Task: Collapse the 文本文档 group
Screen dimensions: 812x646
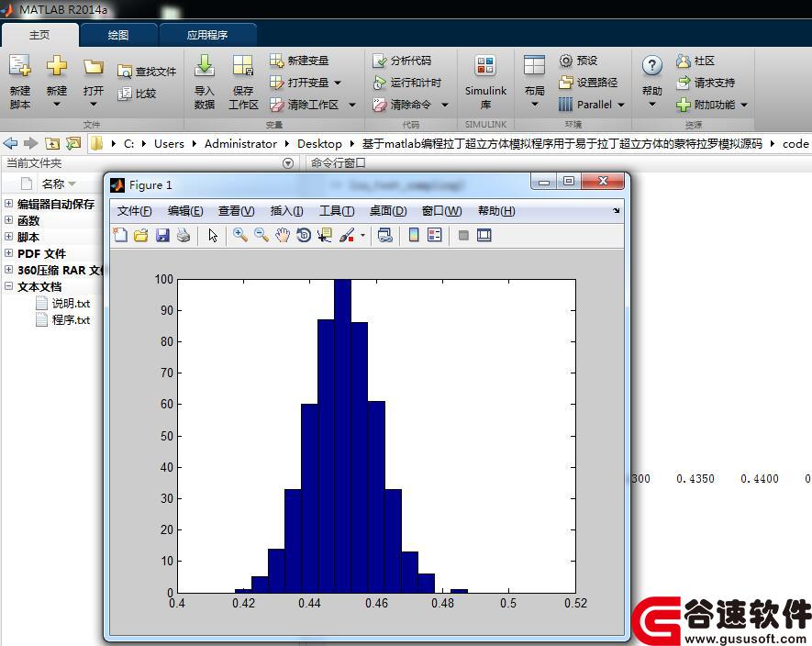Action: (x=9, y=286)
